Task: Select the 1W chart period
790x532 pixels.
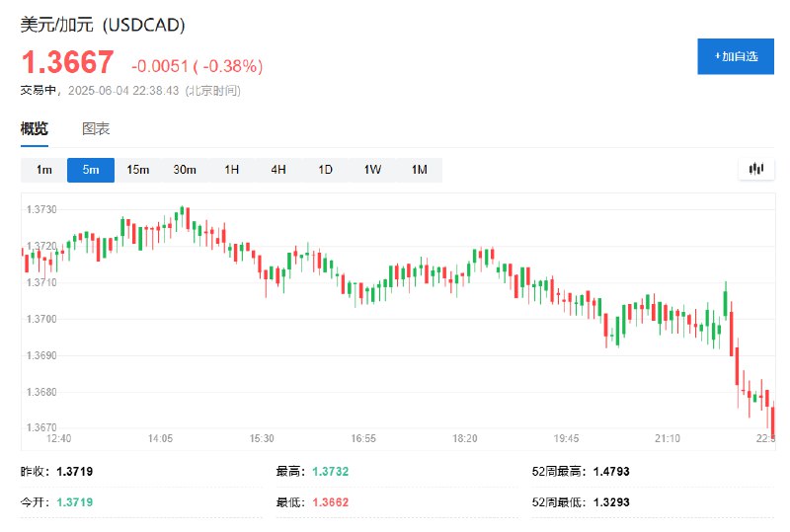Action: (x=372, y=170)
